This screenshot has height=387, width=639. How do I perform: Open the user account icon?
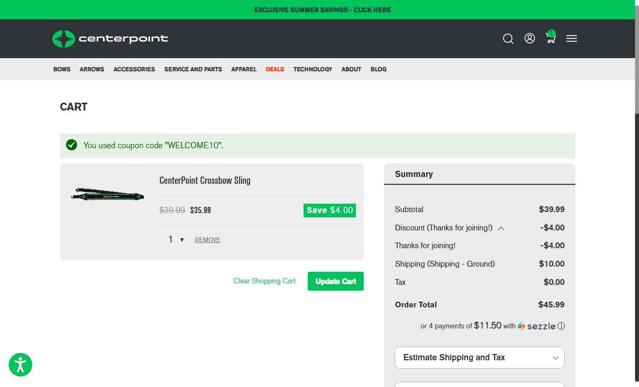tap(529, 38)
